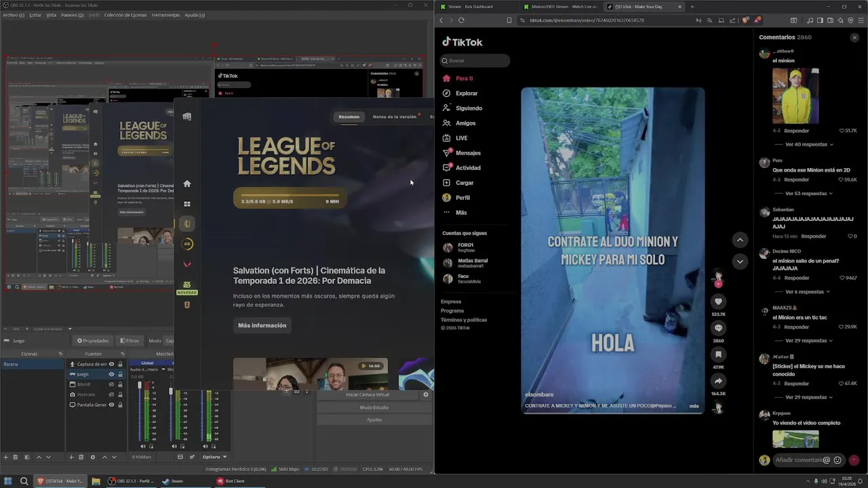Open Riot client grid library icon
Screen dimensions: 868x488
(187, 204)
